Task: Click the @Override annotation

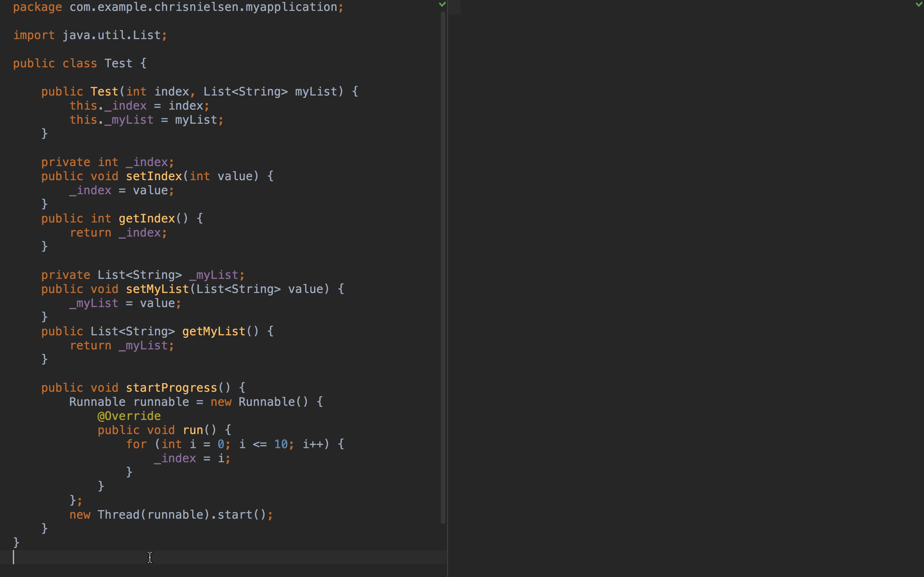Action: coord(129,416)
